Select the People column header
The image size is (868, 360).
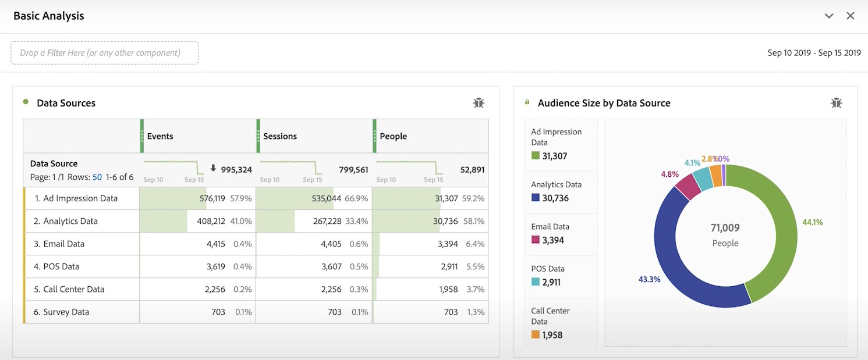point(394,136)
